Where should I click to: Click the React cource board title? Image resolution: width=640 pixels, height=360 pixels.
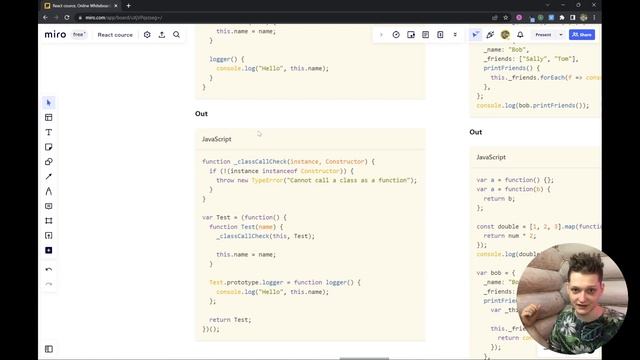(115, 35)
